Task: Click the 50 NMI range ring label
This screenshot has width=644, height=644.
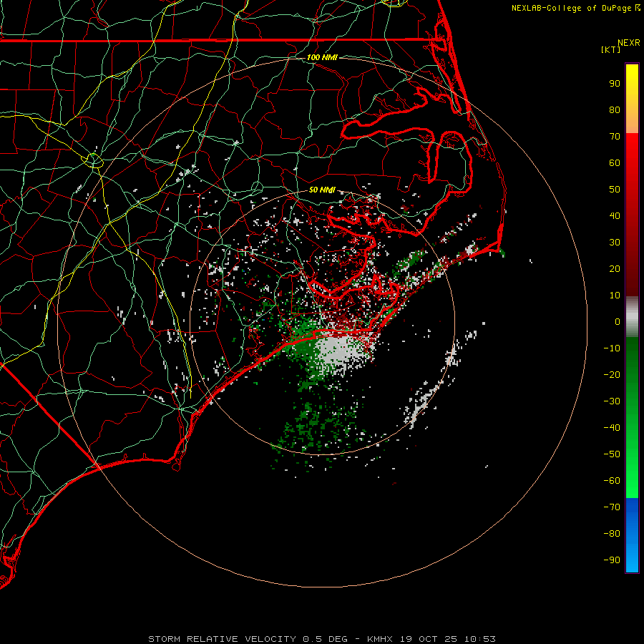Action: tap(322, 190)
